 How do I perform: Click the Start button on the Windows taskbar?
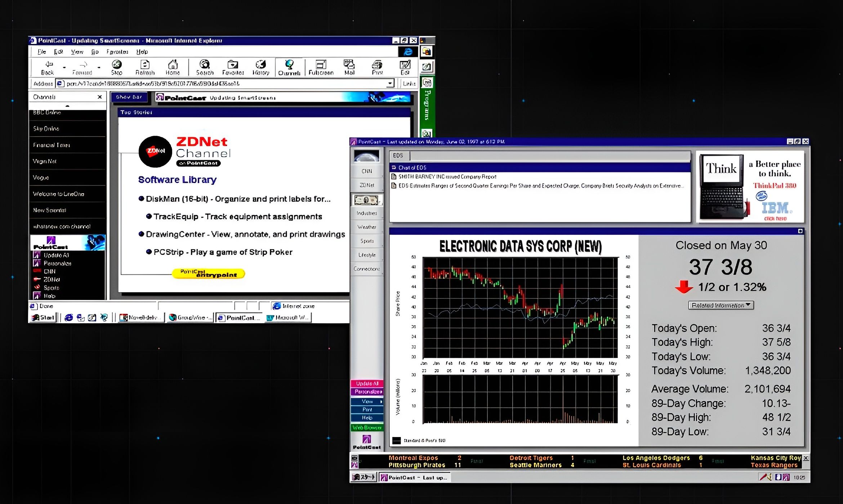click(43, 318)
